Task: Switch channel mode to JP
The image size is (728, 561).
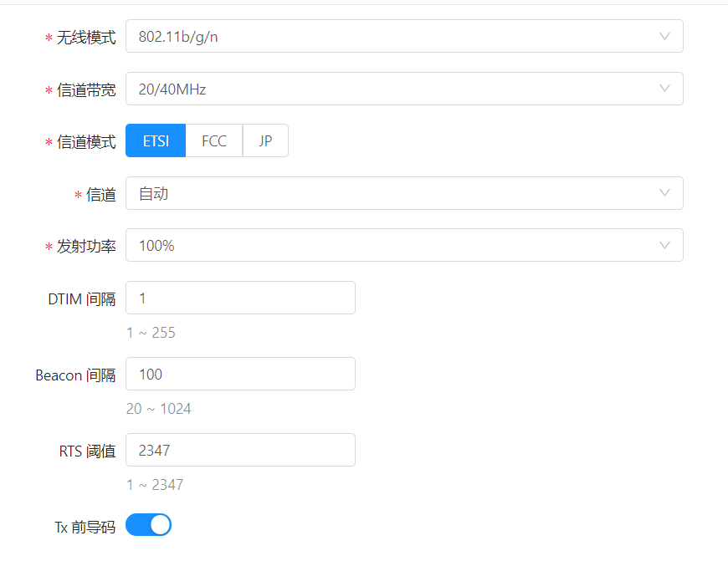Action: pos(265,141)
